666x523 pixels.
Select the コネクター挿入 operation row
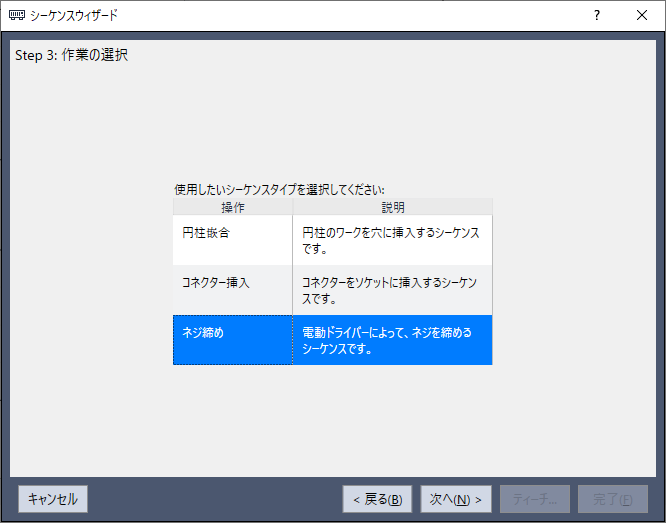click(x=333, y=290)
